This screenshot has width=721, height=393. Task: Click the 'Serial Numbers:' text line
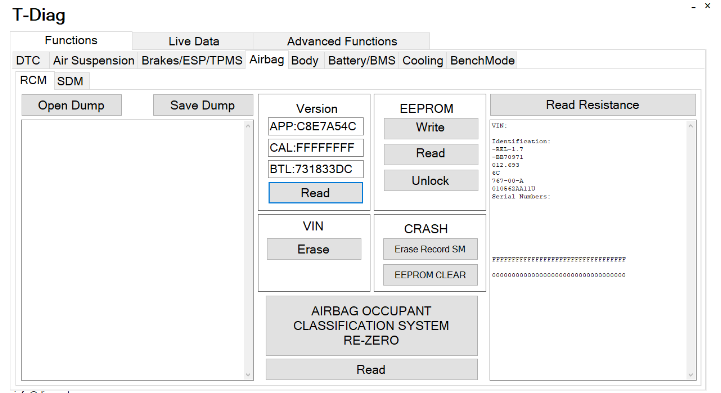point(521,196)
